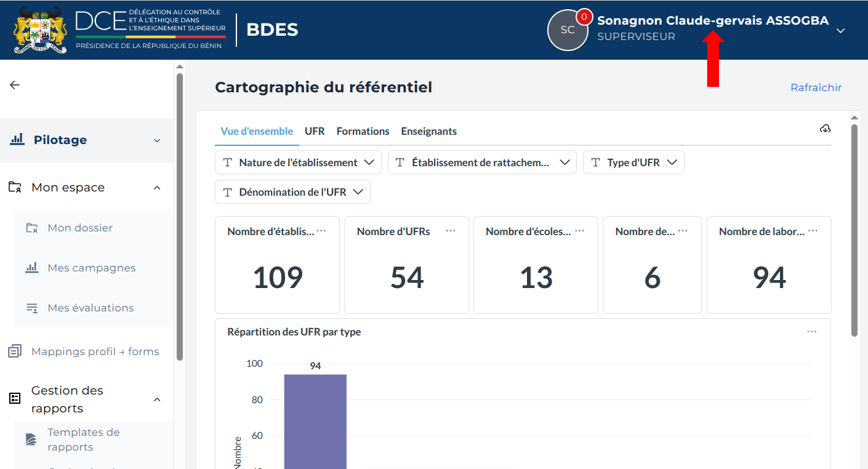The image size is (868, 469).
Task: Click the value 109 in the card
Action: coord(278,278)
